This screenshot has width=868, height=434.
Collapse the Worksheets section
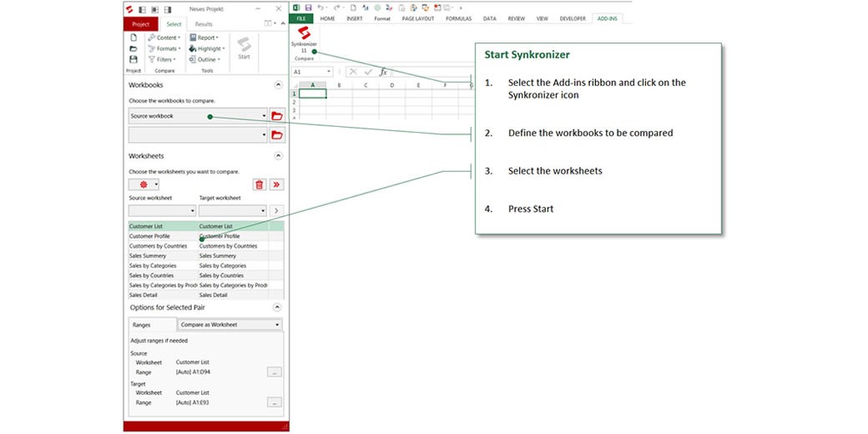click(278, 156)
